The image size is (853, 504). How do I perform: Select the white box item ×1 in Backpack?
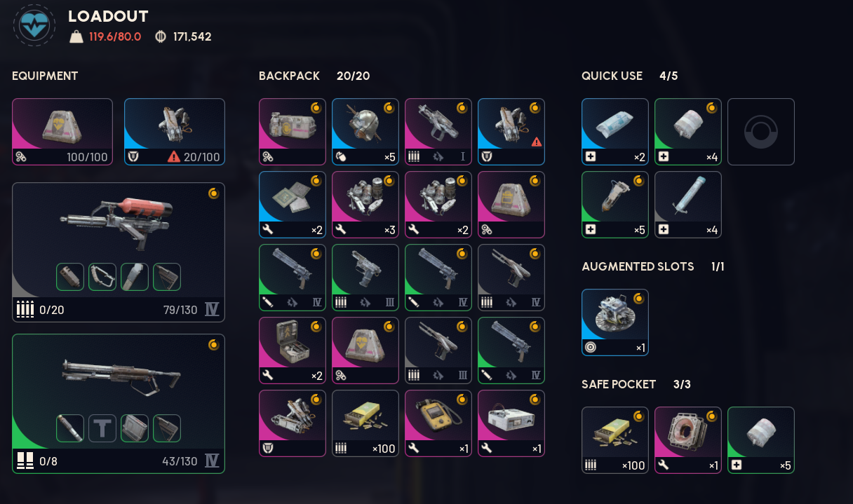[511, 423]
